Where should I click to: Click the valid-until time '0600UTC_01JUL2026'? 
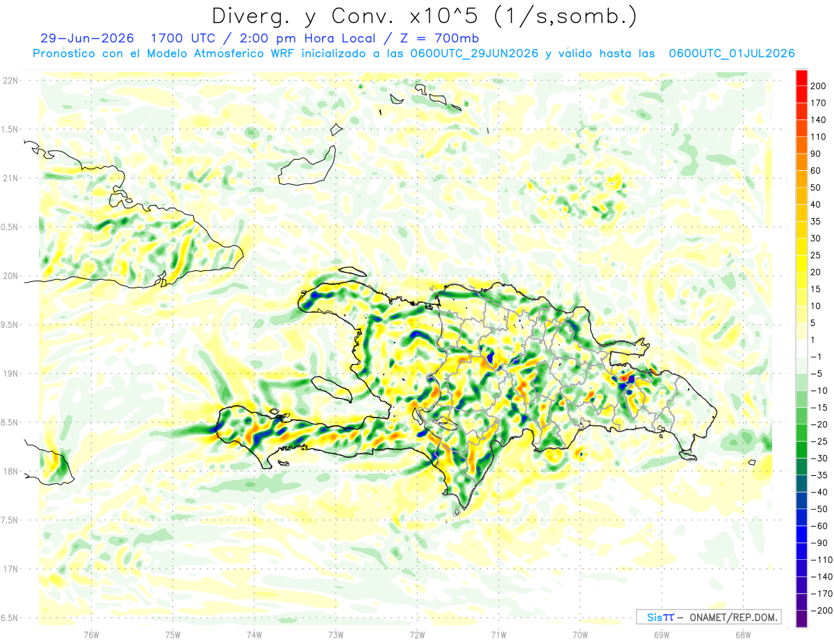click(731, 53)
